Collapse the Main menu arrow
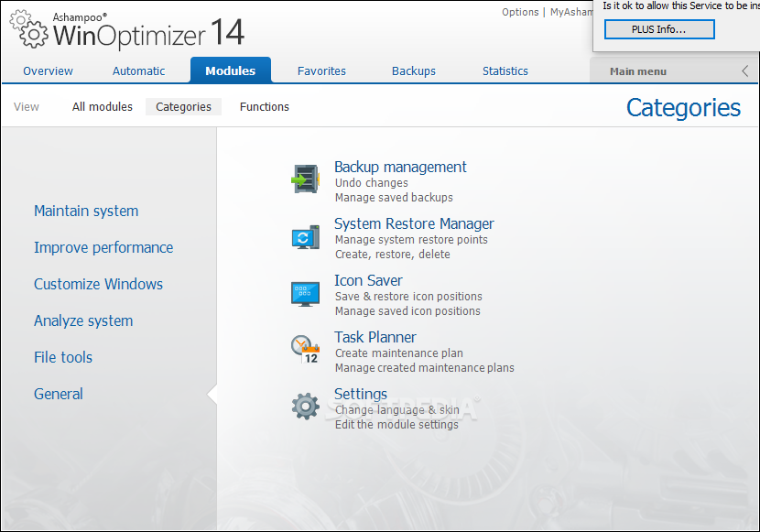 745,71
